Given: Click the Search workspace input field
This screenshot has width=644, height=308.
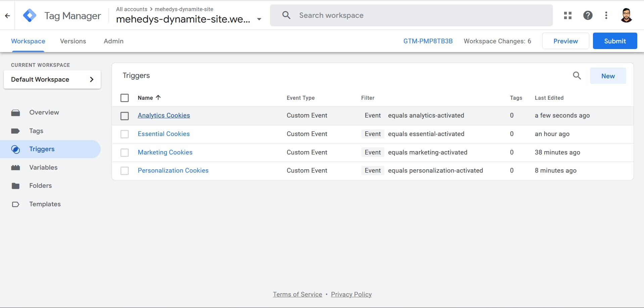Looking at the screenshot, I should click(x=411, y=15).
